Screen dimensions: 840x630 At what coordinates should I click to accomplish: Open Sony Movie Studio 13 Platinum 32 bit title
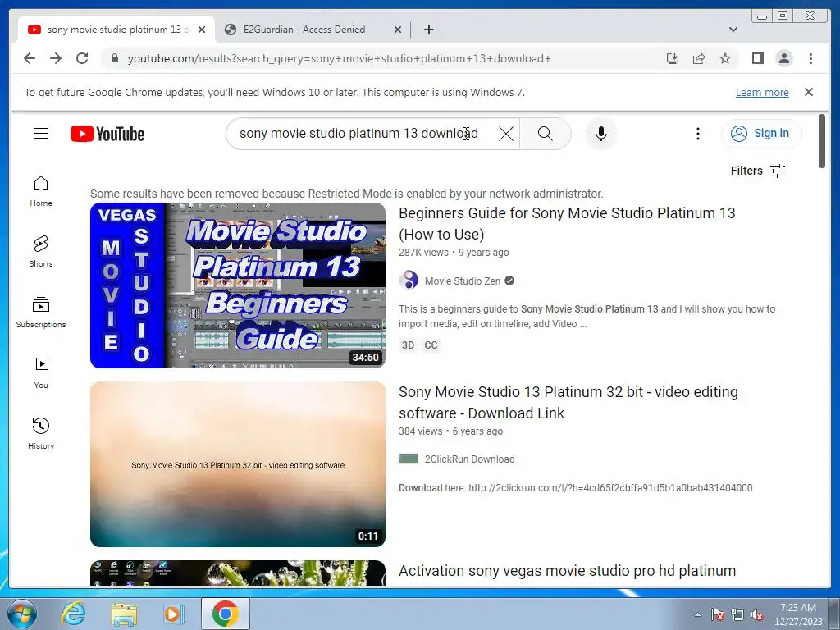coord(568,402)
